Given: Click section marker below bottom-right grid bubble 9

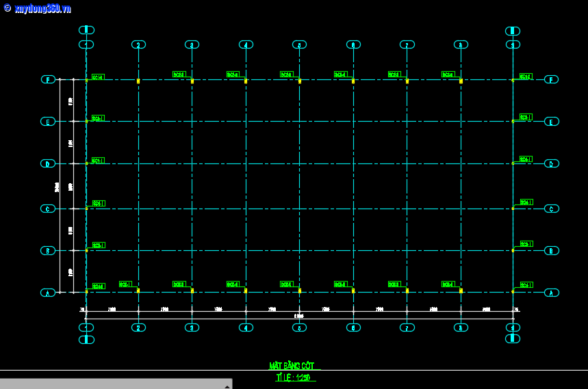Looking at the screenshot, I should [512, 338].
